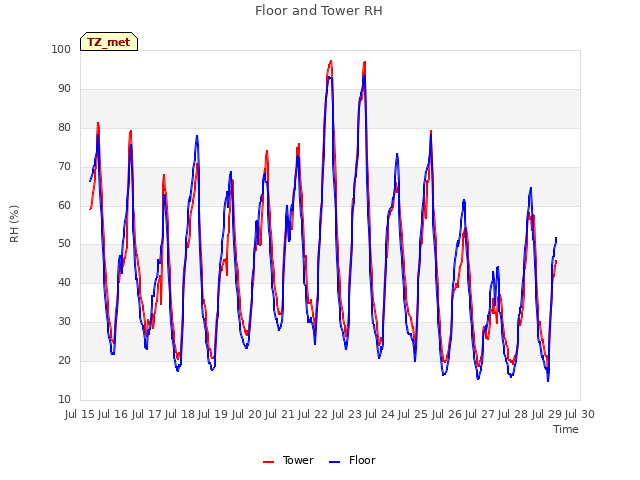The width and height of the screenshot is (640, 480).
Task: Click the Jul 30 x-axis tick label
Action: [580, 414]
